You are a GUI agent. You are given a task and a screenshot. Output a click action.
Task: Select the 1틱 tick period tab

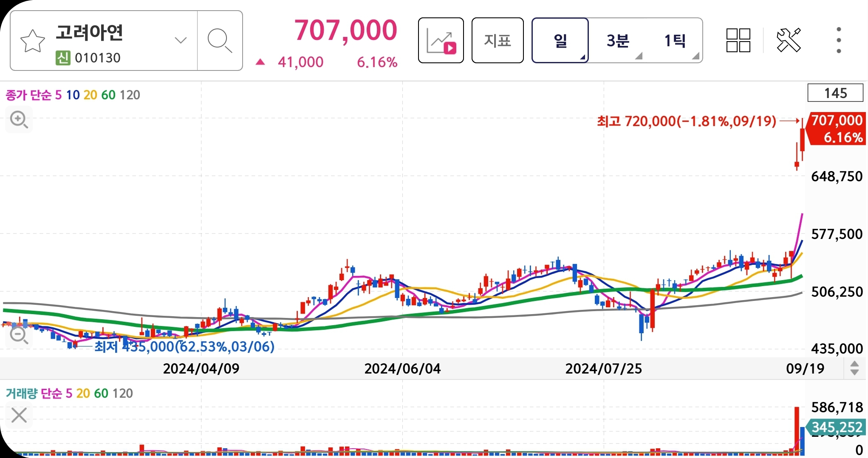pyautogui.click(x=675, y=41)
